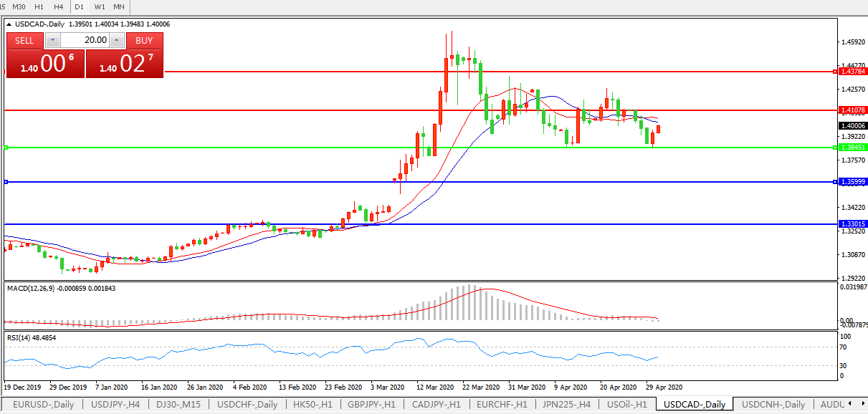Increase trade volume with up arrow
This screenshot has height=414, width=868.
[x=117, y=41]
